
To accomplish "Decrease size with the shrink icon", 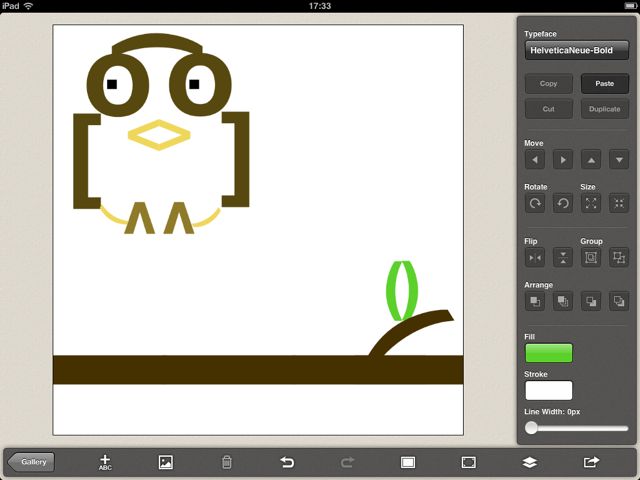I will (619, 203).
